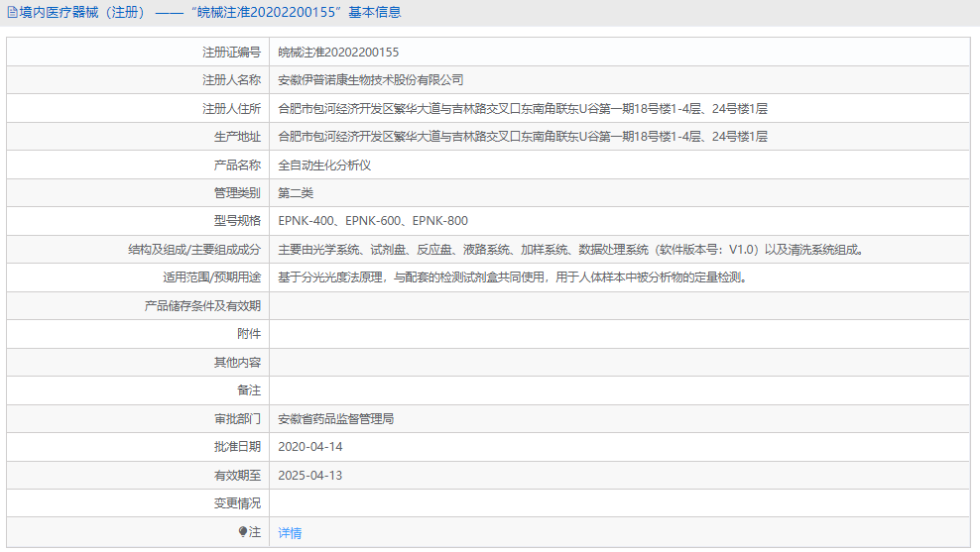980x552 pixels.
Task: Click the 注册人住所 address value
Action: tap(523, 109)
